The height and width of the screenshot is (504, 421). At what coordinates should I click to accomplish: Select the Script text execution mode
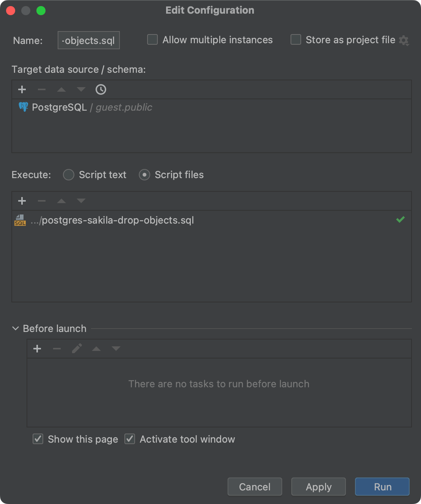pyautogui.click(x=68, y=175)
